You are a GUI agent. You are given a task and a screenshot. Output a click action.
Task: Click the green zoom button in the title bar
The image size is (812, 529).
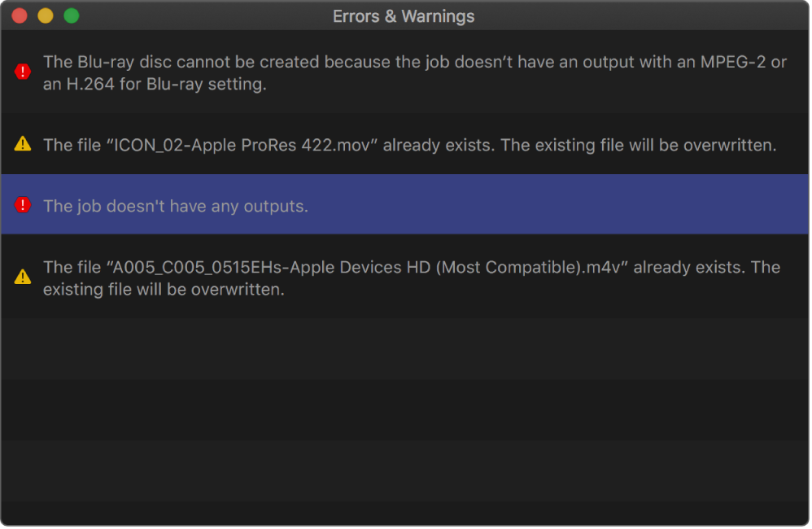point(72,15)
